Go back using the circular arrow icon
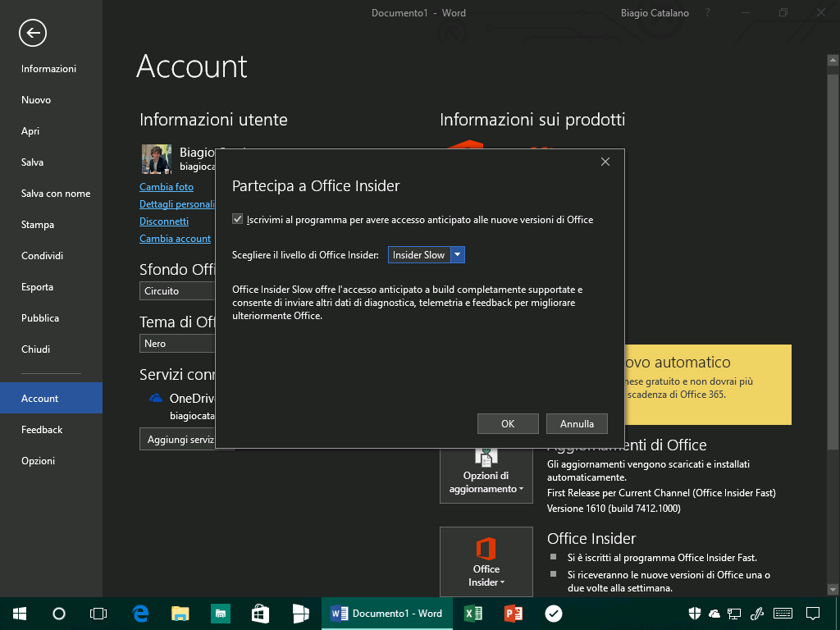This screenshot has width=840, height=630. [x=33, y=33]
